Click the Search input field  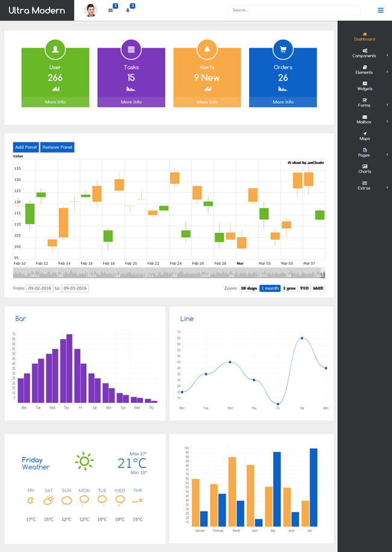pos(294,10)
